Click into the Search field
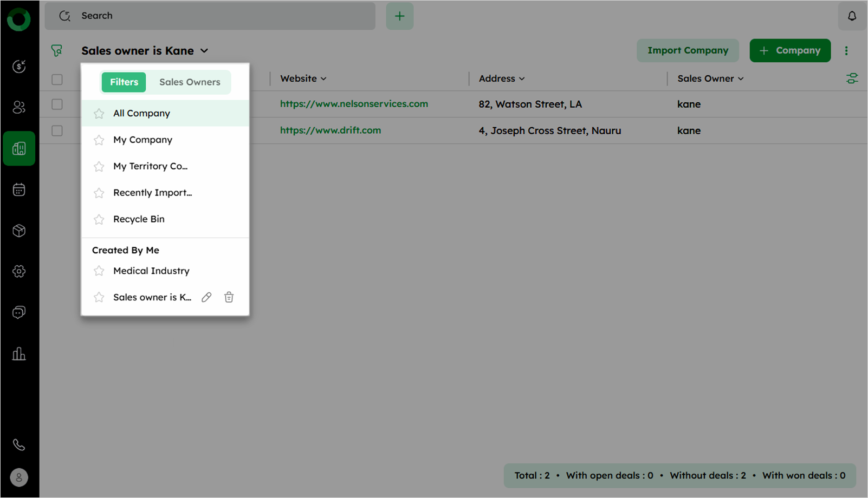 (x=217, y=16)
